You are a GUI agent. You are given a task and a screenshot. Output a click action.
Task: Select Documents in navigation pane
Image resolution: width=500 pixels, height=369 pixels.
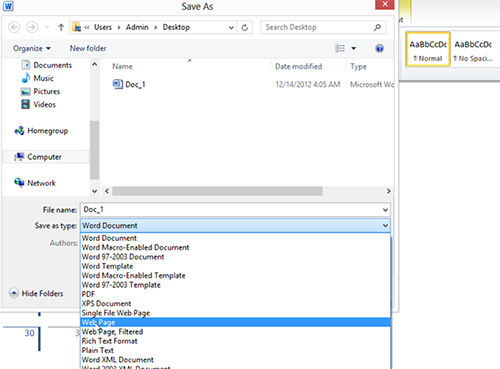pos(47,65)
